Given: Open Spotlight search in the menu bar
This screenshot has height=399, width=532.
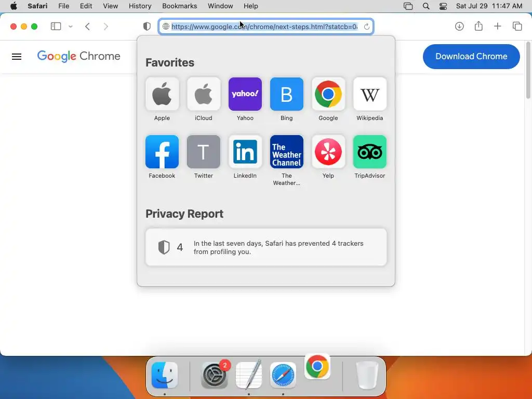Looking at the screenshot, I should click(426, 6).
